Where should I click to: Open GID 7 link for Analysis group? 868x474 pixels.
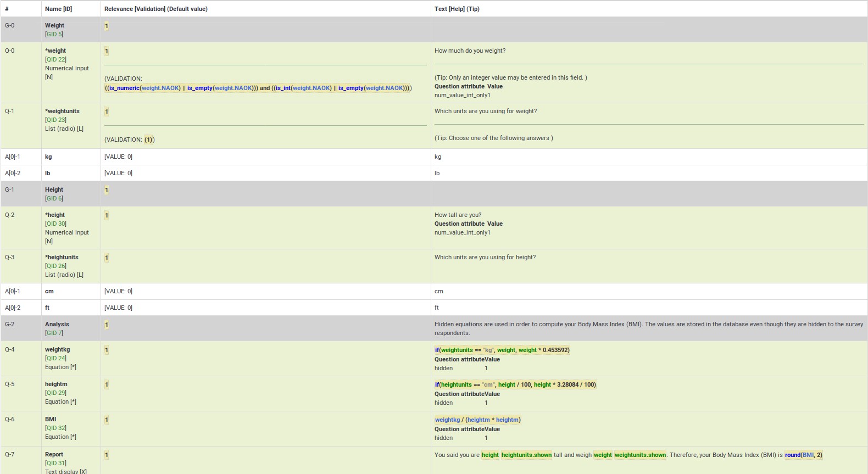pyautogui.click(x=54, y=333)
